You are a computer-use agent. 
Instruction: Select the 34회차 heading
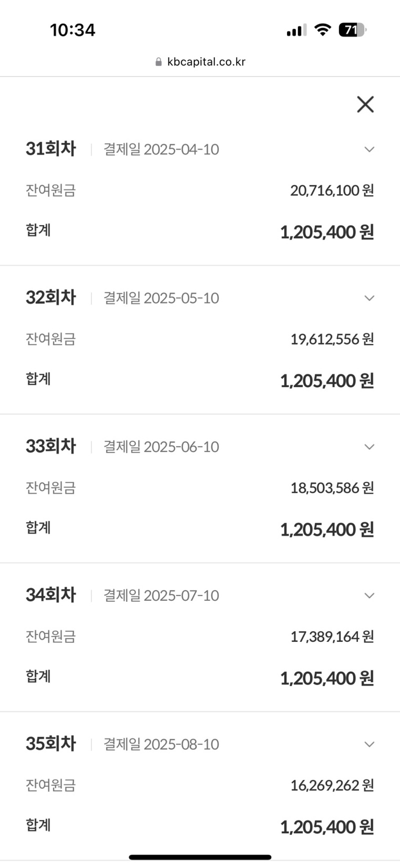tap(51, 595)
